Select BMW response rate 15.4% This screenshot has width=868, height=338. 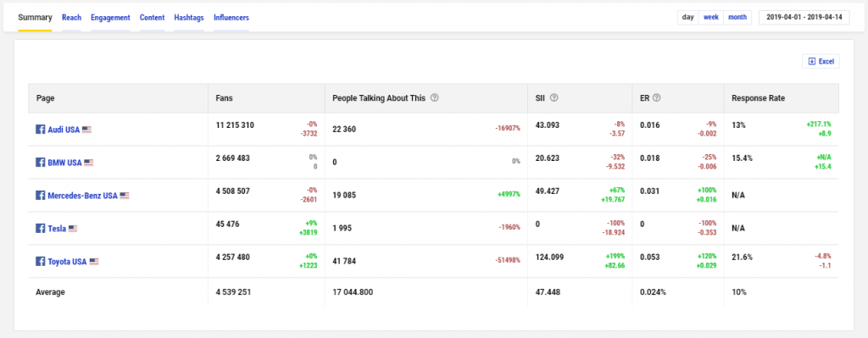click(742, 158)
